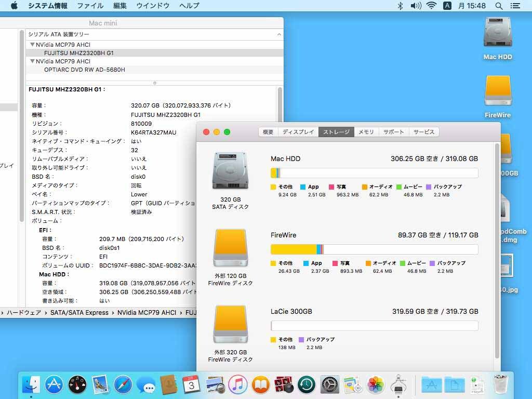Viewport: 532px width, 399px height.
Task: Switch to the ディスプレイ tab
Action: point(298,132)
